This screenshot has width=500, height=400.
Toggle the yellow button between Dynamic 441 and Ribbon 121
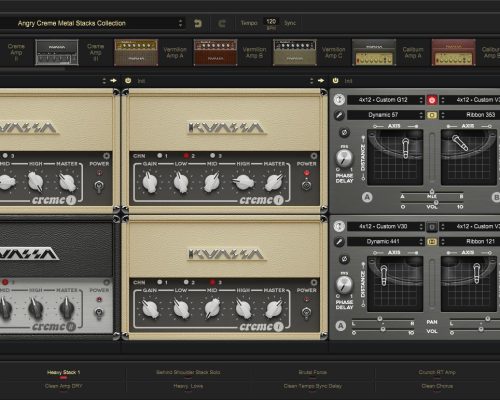pyautogui.click(x=432, y=242)
